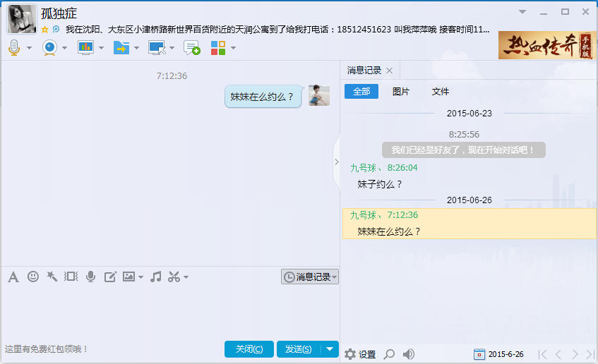
Task: Toggle the 消息记录 history button
Action: (310, 277)
